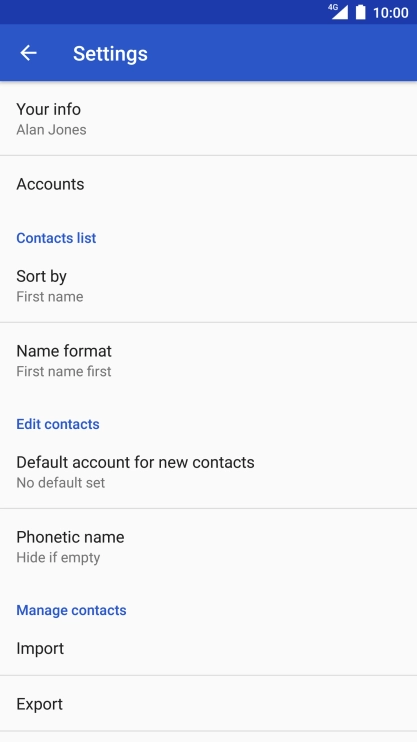The height and width of the screenshot is (742, 417).
Task: Select Import under Manage contacts
Action: pos(208,648)
